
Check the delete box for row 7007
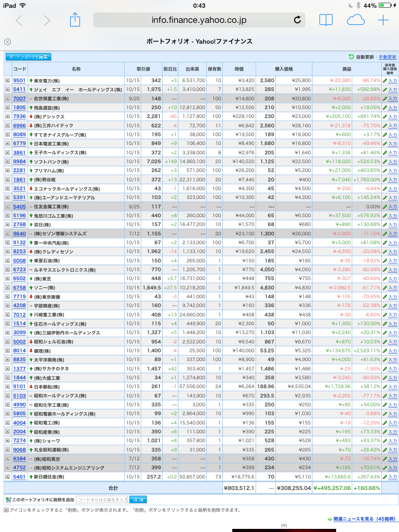pos(7,98)
